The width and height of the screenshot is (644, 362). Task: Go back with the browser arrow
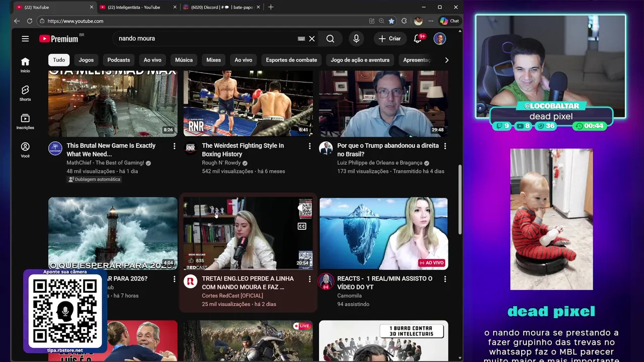[x=17, y=21]
